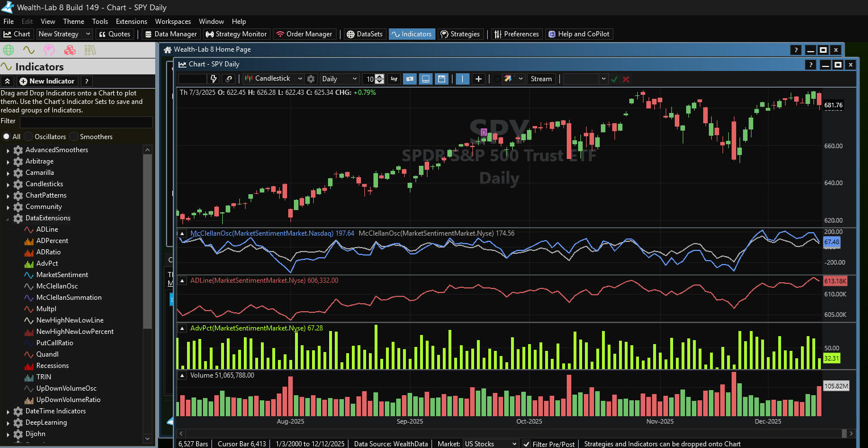Open chart style settings gear
Image resolution: width=868 pixels, height=448 pixels.
tap(311, 79)
